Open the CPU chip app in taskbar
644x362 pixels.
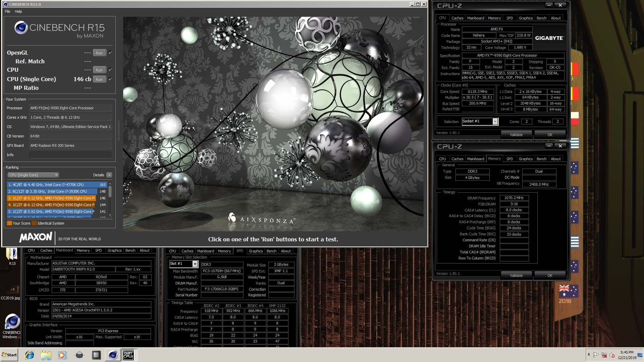pos(96,355)
